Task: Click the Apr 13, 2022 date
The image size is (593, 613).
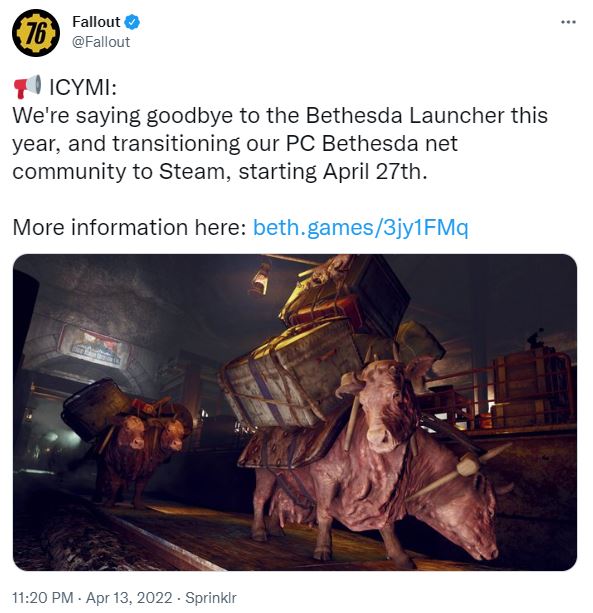Action: 129,598
